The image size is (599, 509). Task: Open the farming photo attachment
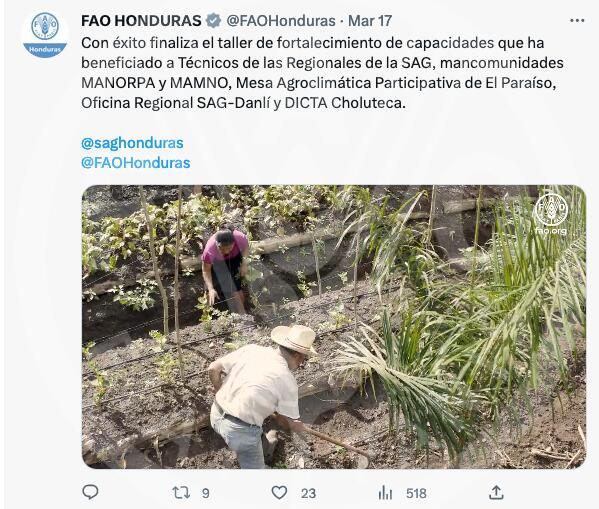pyautogui.click(x=334, y=327)
